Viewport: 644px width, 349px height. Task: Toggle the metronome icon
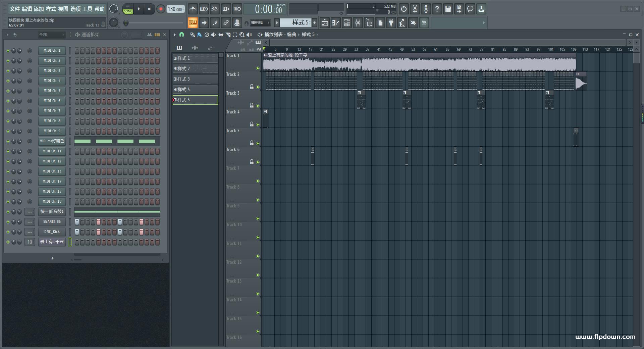click(x=193, y=9)
